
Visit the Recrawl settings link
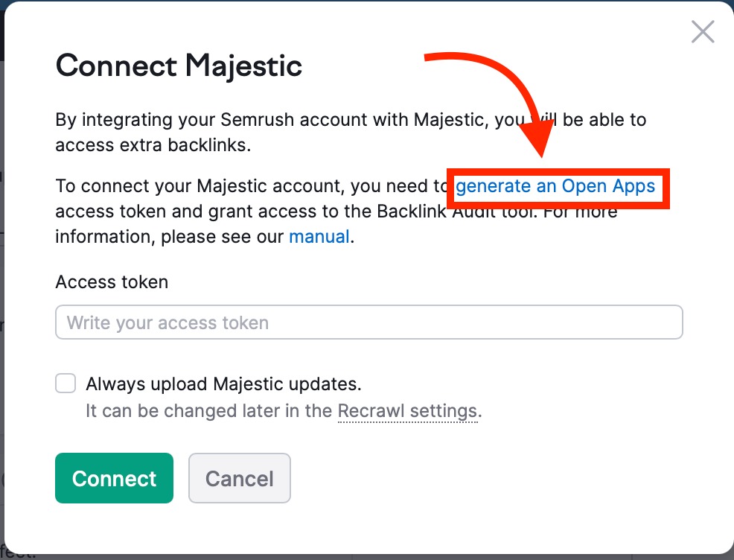pos(407,410)
